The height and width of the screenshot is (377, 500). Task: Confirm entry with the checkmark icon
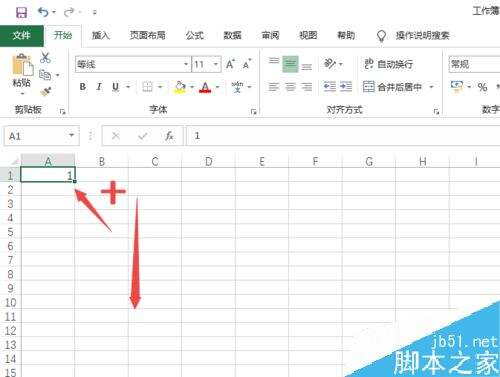(143, 136)
